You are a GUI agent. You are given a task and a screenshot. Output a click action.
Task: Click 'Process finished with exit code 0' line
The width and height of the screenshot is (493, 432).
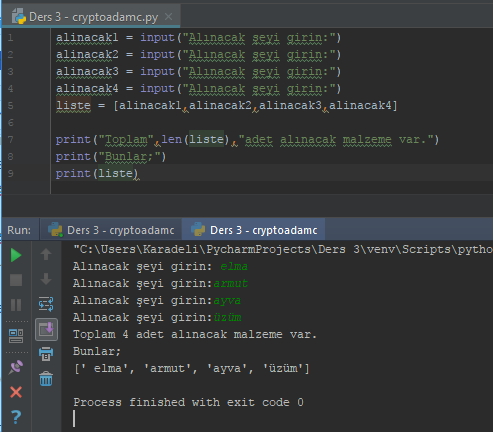[x=188, y=402]
